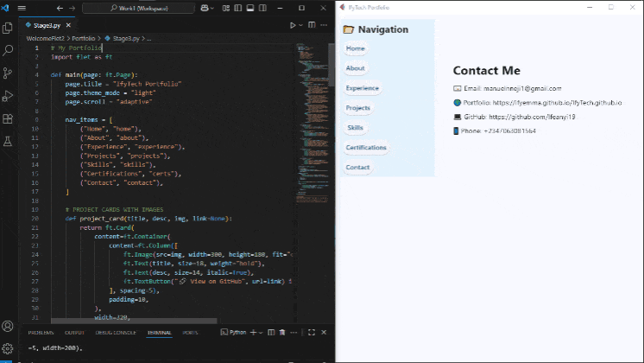Open the Manage gear menu

[8, 348]
